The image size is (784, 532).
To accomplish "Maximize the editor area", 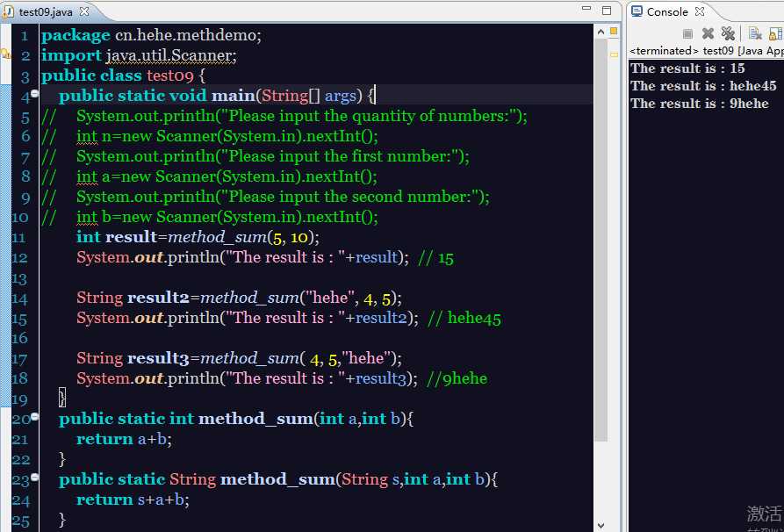I will click(607, 11).
